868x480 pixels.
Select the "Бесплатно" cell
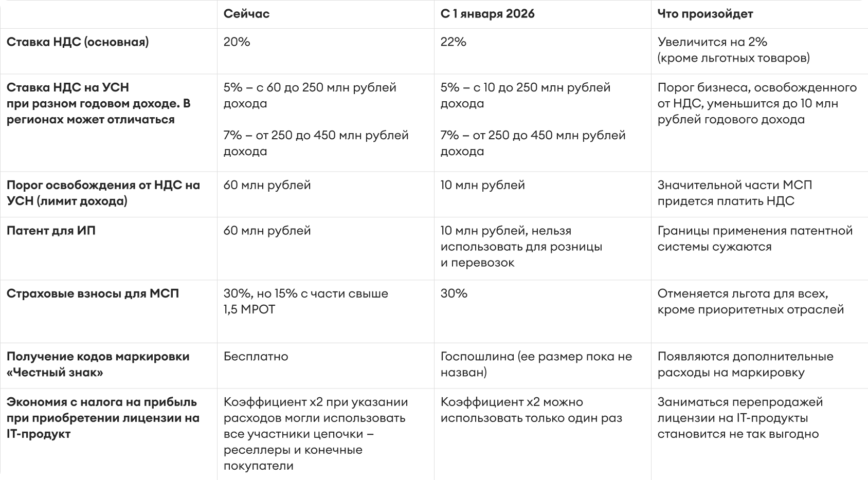point(256,357)
